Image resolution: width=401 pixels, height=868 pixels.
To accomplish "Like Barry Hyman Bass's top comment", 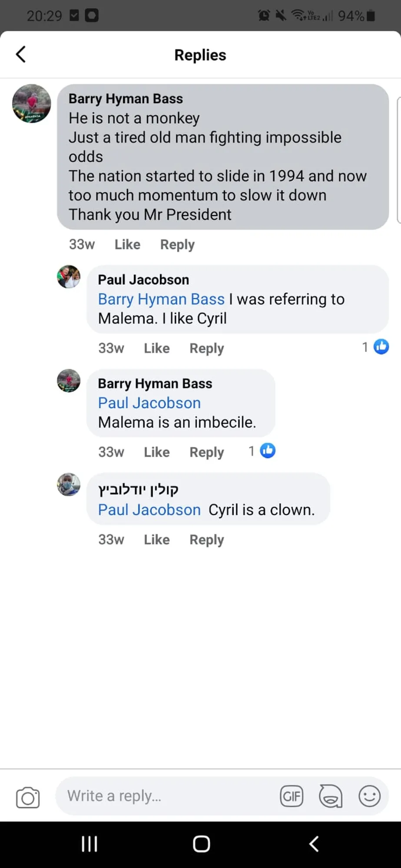I will pos(127,244).
